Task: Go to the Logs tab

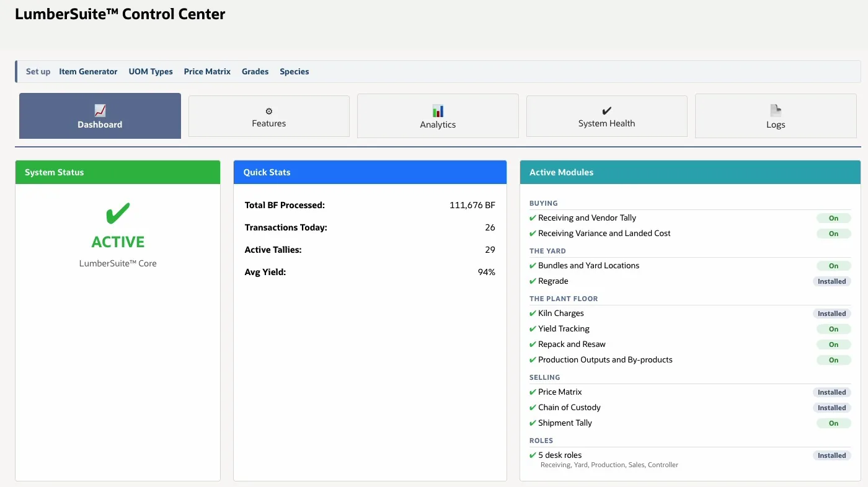Action: [x=776, y=116]
